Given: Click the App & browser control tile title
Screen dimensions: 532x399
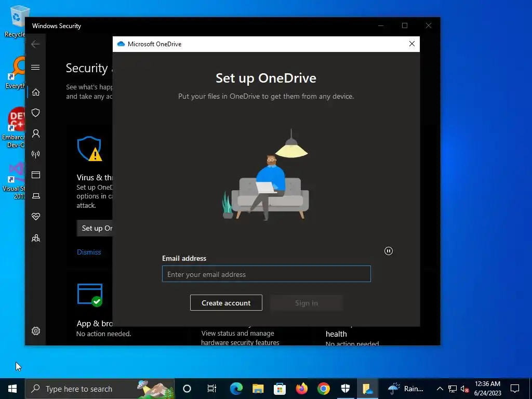Looking at the screenshot, I should pyautogui.click(x=95, y=324).
